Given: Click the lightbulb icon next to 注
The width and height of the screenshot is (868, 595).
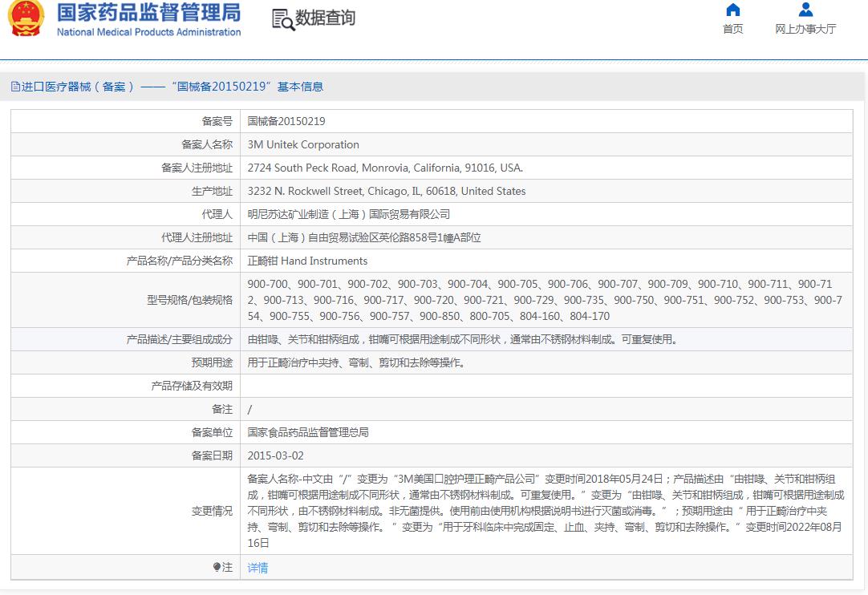Looking at the screenshot, I should [217, 567].
